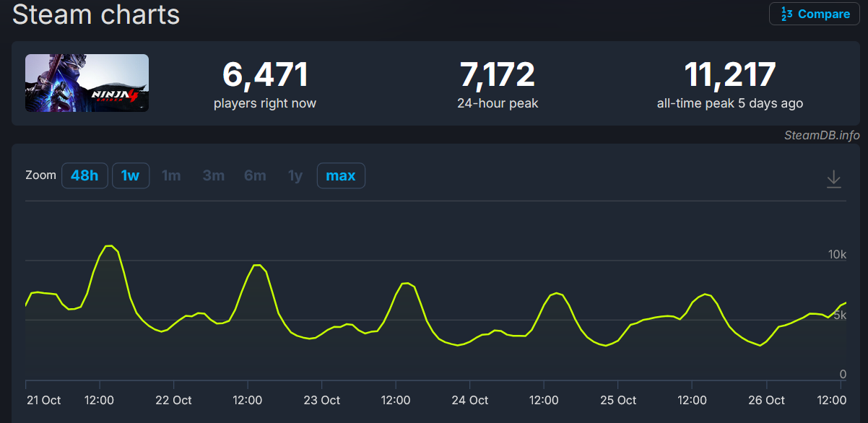Set chart zoom to max
Viewport: 868px width, 423px height.
pyautogui.click(x=341, y=175)
